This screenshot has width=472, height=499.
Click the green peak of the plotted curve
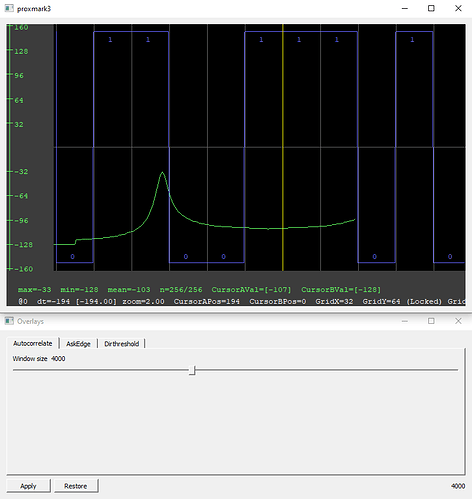click(x=162, y=173)
